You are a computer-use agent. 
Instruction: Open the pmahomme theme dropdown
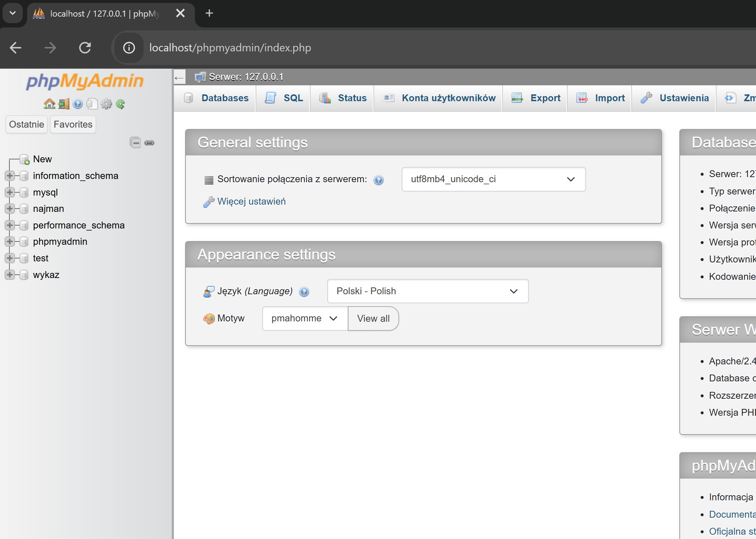[304, 318]
